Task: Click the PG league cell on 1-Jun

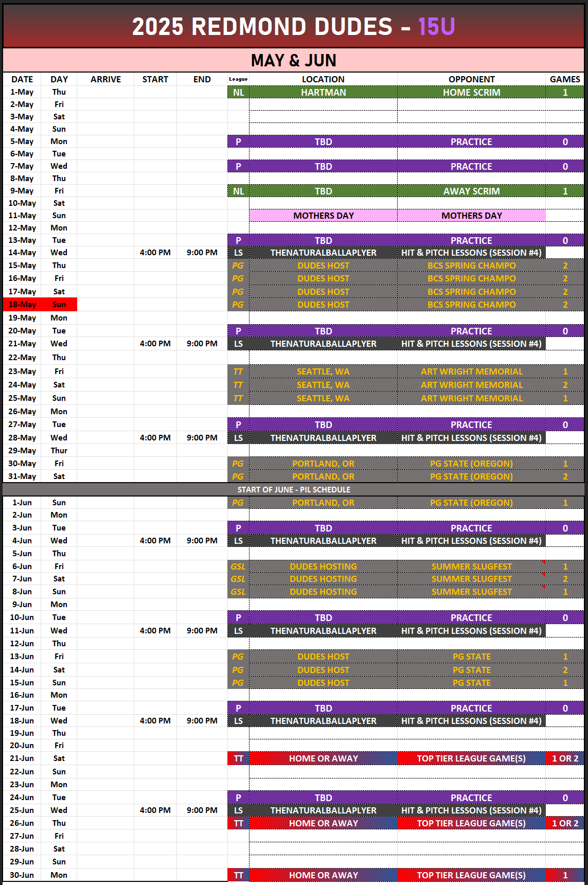Action: tap(238, 503)
